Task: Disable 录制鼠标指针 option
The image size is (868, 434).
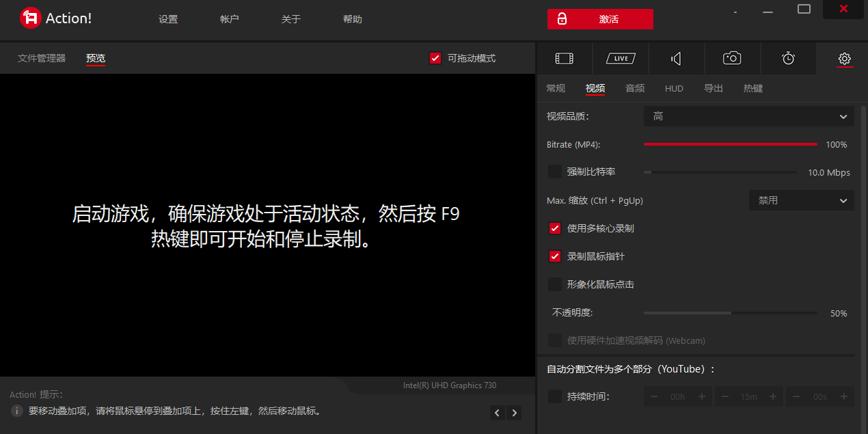Action: tap(554, 256)
